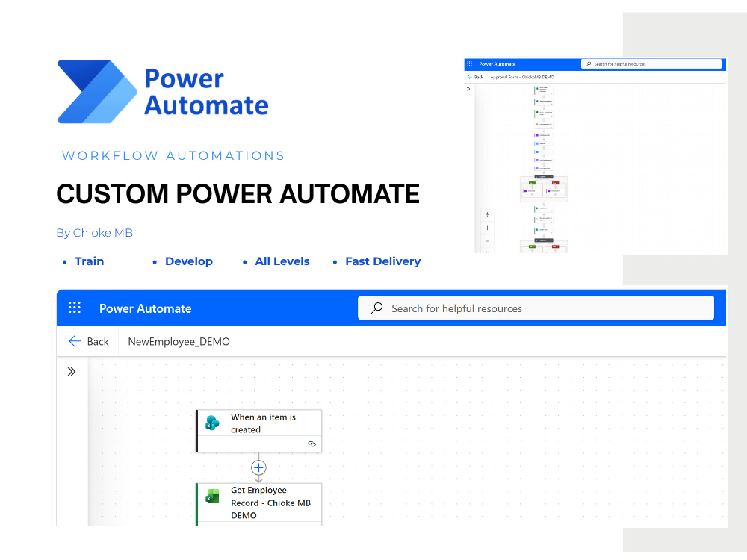This screenshot has height=560, width=747.
Task: Open the Get Employee Record action card
Action: click(x=259, y=504)
